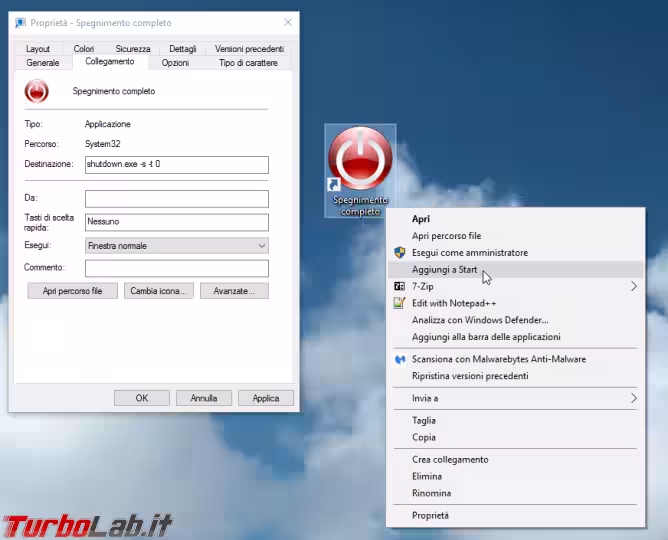Click the Notepad++ icon in context menu
Image resolution: width=668 pixels, height=540 pixels.
tap(400, 303)
